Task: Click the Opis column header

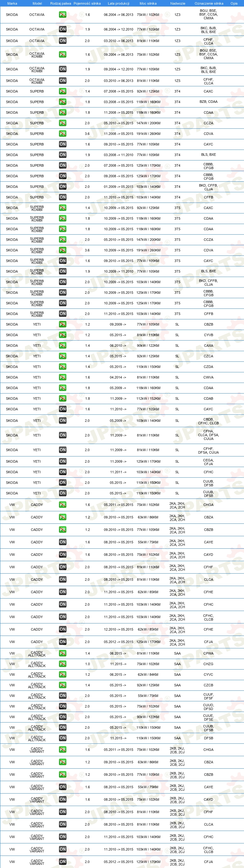Action: pos(234,3)
